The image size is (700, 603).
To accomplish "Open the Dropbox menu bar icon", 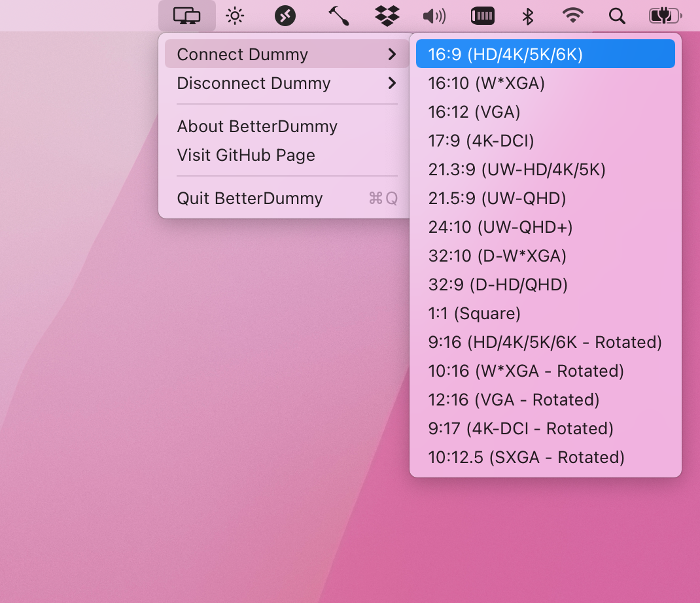I will [387, 16].
